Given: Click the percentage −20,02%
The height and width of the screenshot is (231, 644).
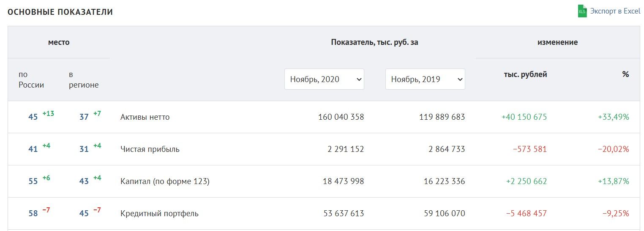Looking at the screenshot, I should click(613, 149).
